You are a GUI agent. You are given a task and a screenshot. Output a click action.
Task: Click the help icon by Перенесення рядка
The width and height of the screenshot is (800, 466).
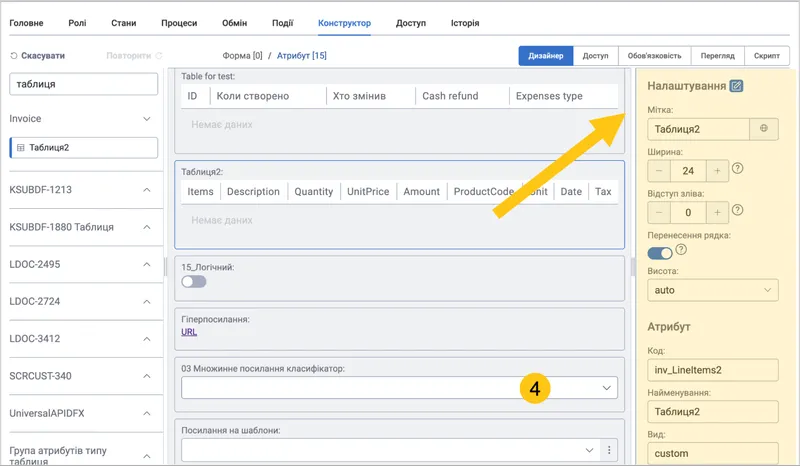(x=681, y=249)
